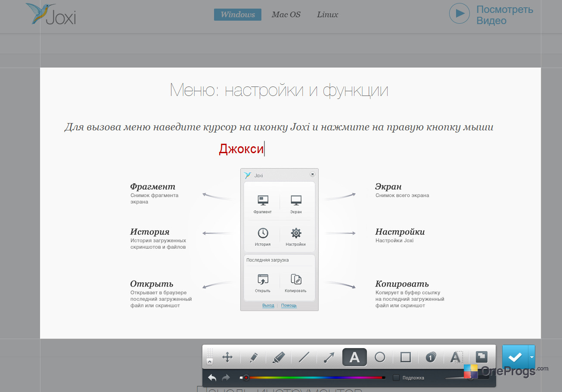The height and width of the screenshot is (392, 562).
Task: Confirm screenshot with the blue checkmark button
Action: pos(515,357)
